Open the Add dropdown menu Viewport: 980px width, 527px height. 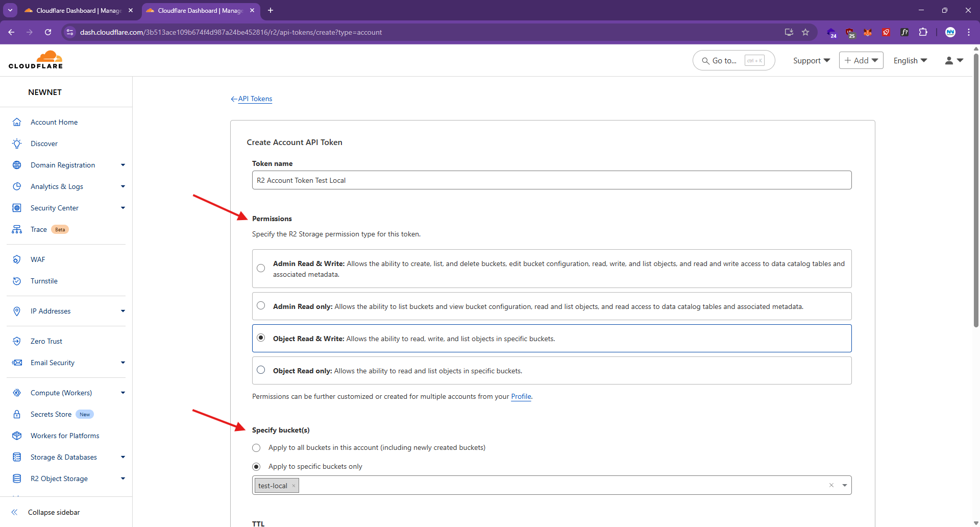coord(861,60)
